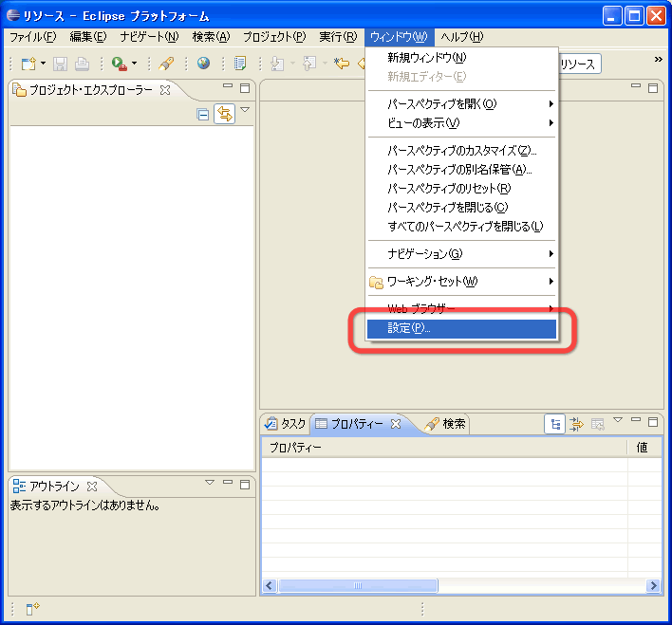Open the 実行(R) menu

[x=338, y=37]
